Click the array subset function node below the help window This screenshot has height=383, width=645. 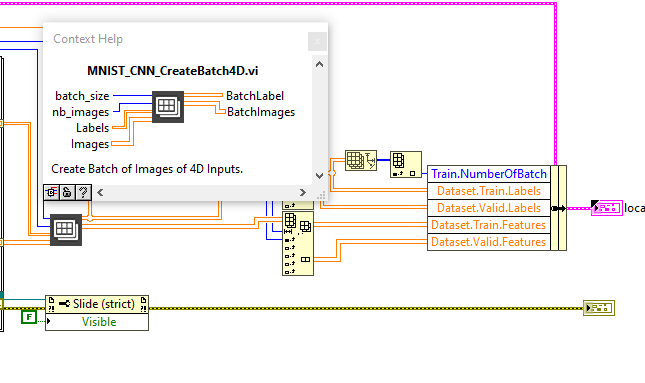point(298,243)
